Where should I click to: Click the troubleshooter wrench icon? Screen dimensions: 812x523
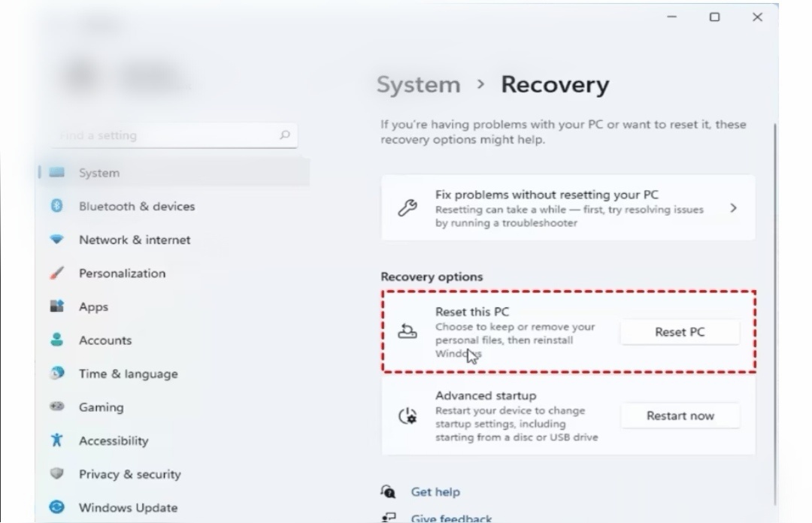click(407, 208)
